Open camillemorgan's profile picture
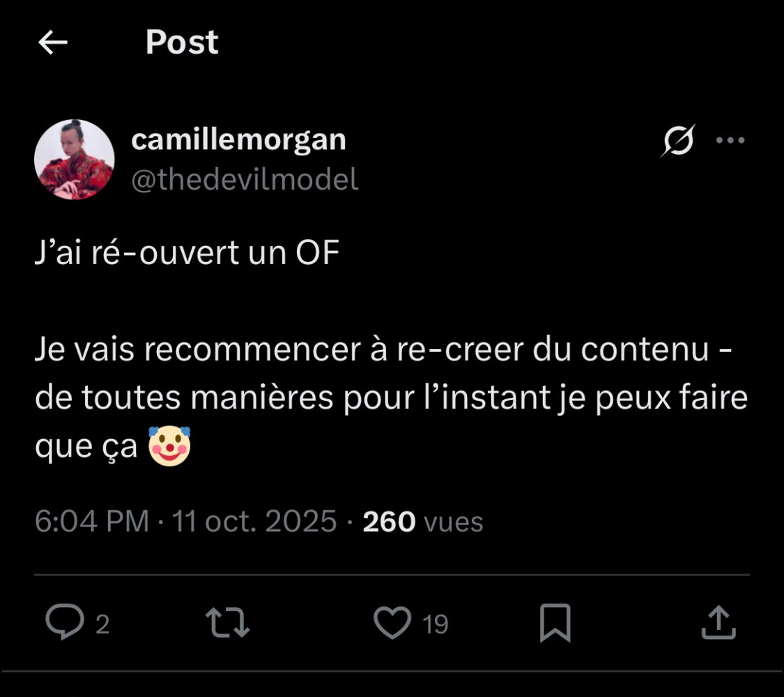The image size is (784, 697). 75,159
